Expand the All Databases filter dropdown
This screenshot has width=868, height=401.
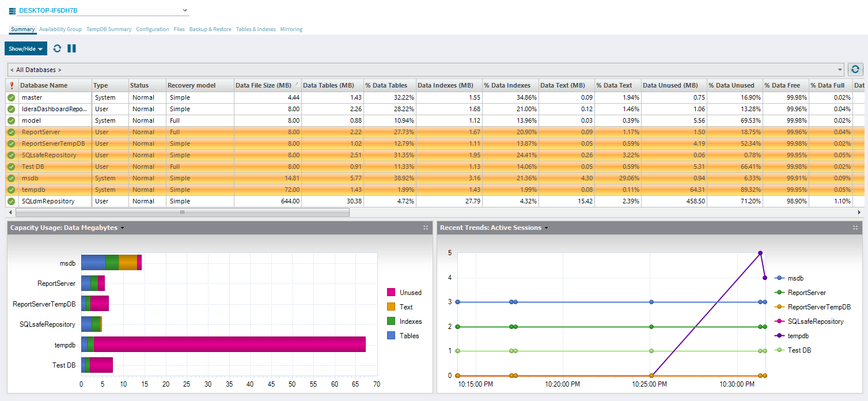pyautogui.click(x=839, y=70)
